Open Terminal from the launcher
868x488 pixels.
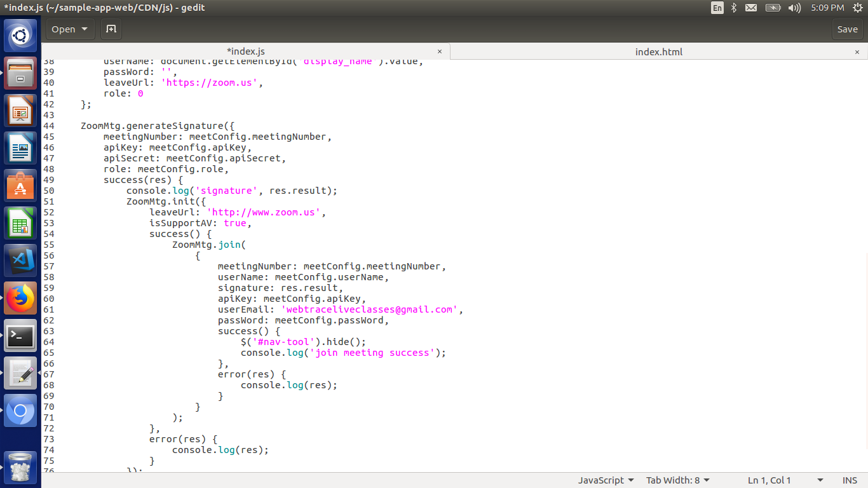pos(20,336)
